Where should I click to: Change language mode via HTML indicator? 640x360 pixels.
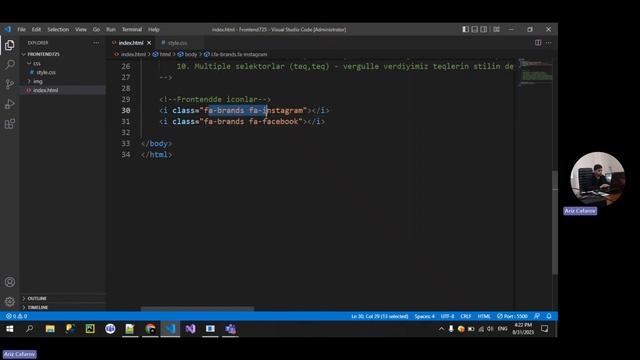484,316
